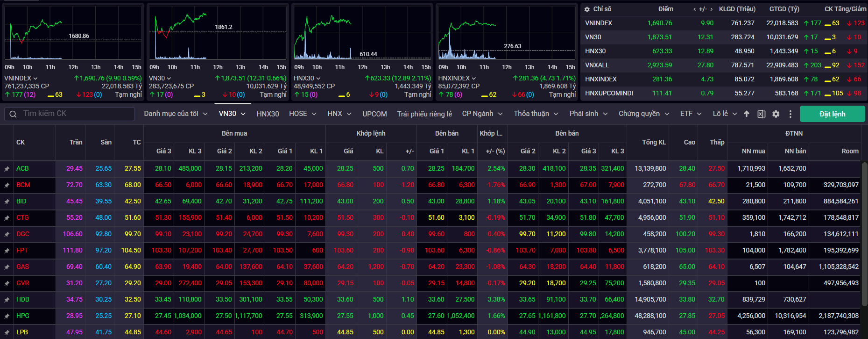Image resolution: width=868 pixels, height=339 pixels.
Task: Pin the BCM row
Action: coord(7,185)
